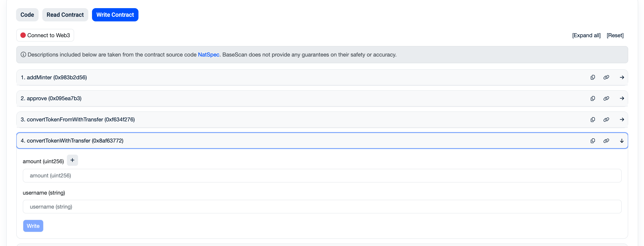644x246 pixels.
Task: Switch to the Read Contract tab
Action: click(x=65, y=15)
